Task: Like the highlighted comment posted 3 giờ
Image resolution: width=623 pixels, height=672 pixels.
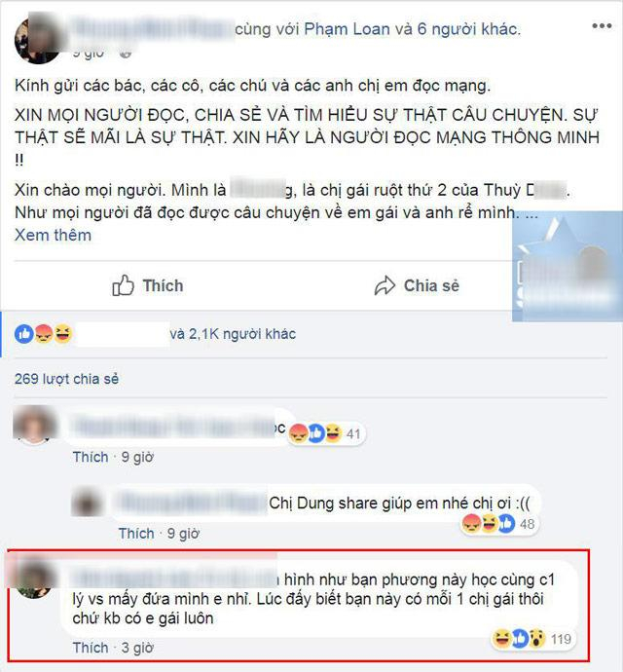Action: pyautogui.click(x=91, y=648)
